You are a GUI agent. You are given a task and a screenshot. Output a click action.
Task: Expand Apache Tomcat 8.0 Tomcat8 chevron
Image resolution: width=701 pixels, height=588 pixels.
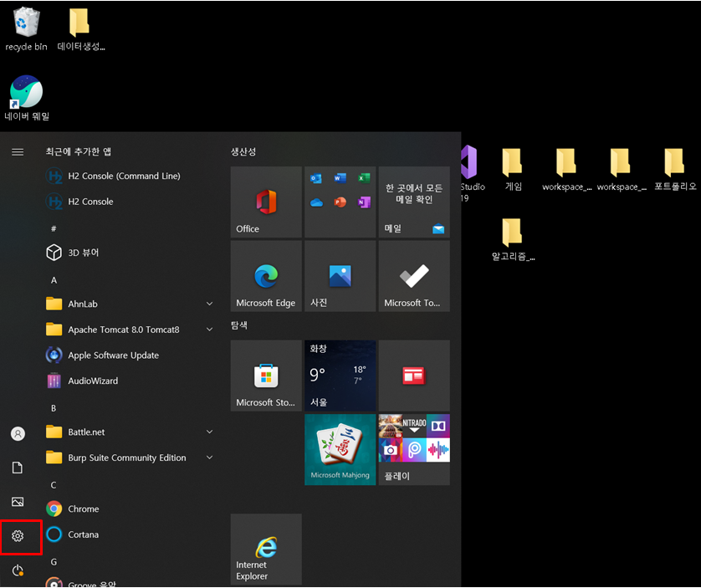pos(209,329)
